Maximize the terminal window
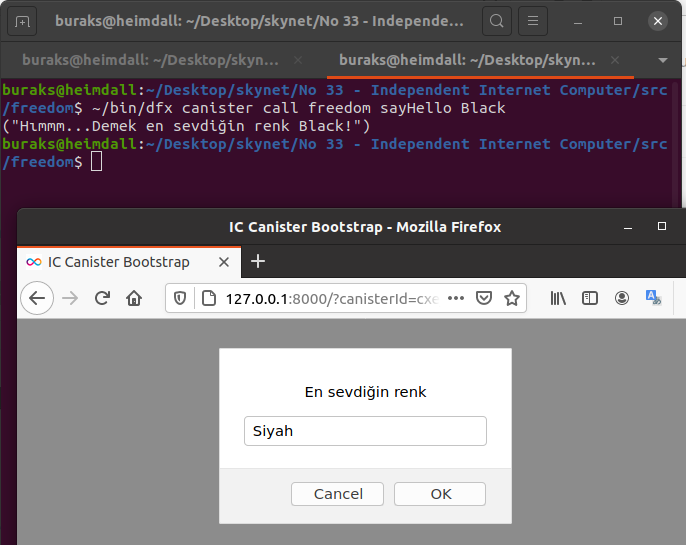This screenshot has width=686, height=545. [618, 21]
